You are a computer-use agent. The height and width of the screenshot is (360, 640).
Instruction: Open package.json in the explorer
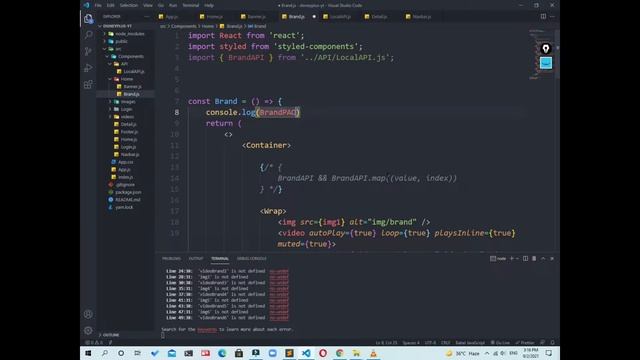(128, 192)
